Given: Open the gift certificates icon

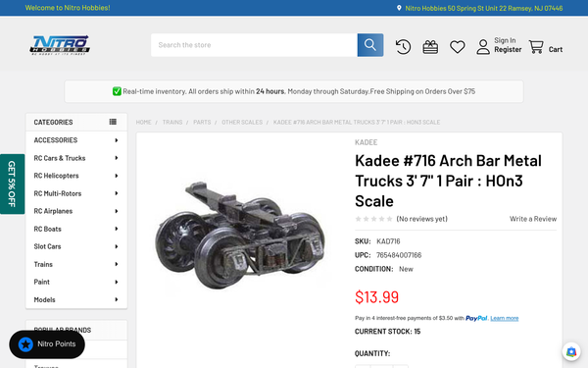Looking at the screenshot, I should pyautogui.click(x=430, y=47).
